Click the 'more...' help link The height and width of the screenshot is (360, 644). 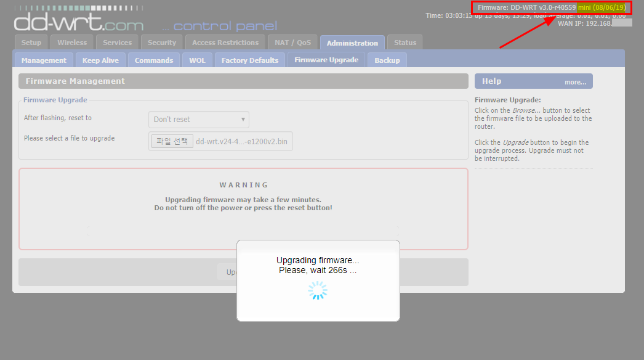coord(576,82)
